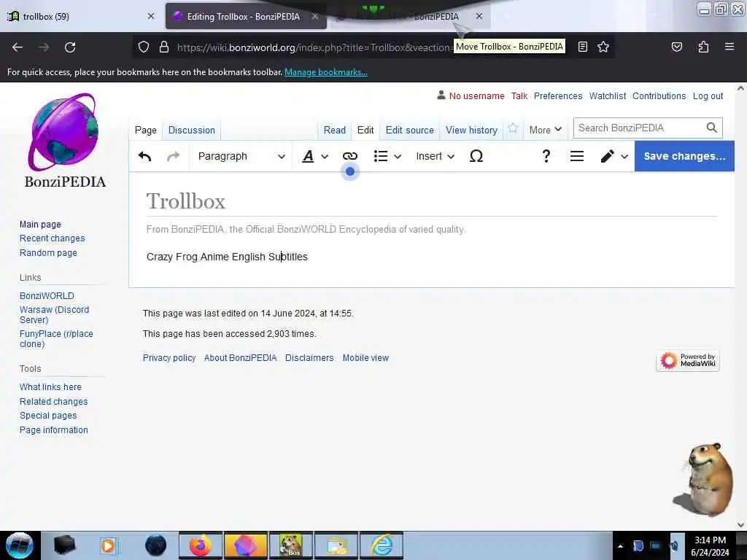Open the Windows Start button
The width and height of the screenshot is (747, 560).
pos(20,545)
